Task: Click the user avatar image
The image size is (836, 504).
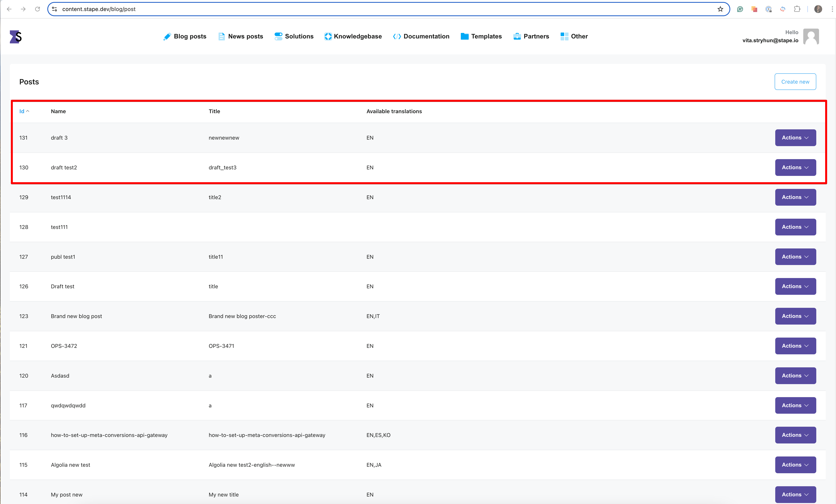Action: (811, 37)
